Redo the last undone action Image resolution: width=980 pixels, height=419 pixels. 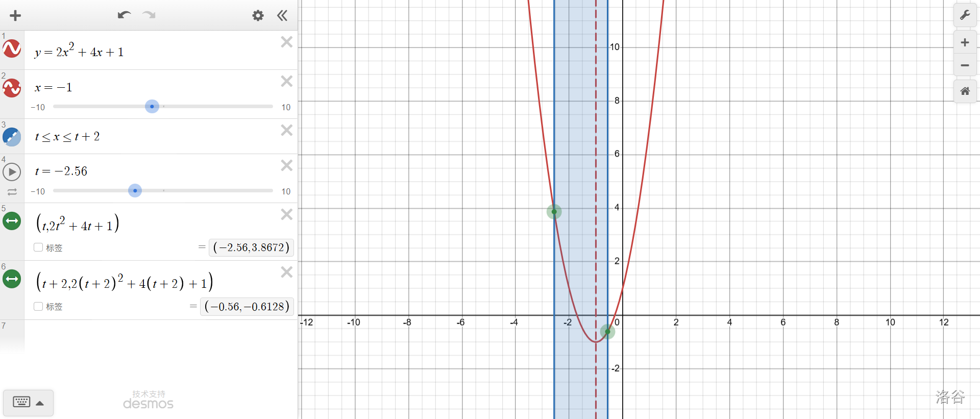click(149, 15)
